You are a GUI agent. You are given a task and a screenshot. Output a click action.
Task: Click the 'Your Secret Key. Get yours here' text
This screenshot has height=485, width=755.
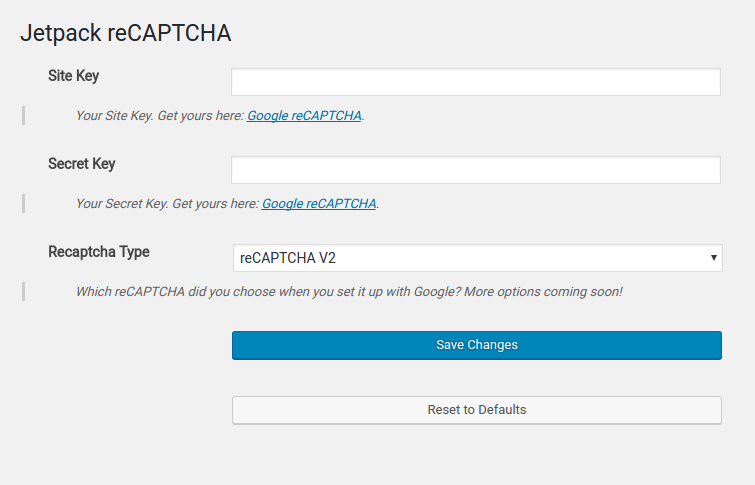click(167, 204)
